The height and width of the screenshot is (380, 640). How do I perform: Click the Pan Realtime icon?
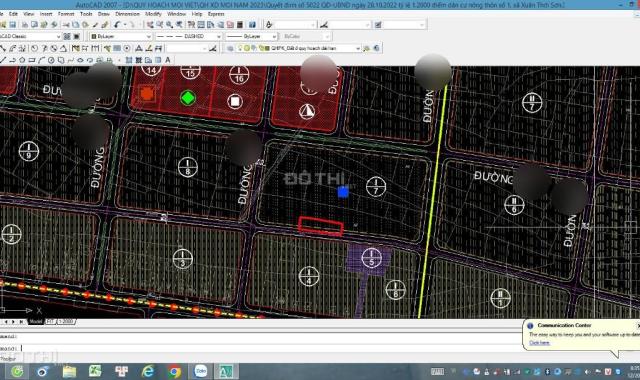(150, 25)
